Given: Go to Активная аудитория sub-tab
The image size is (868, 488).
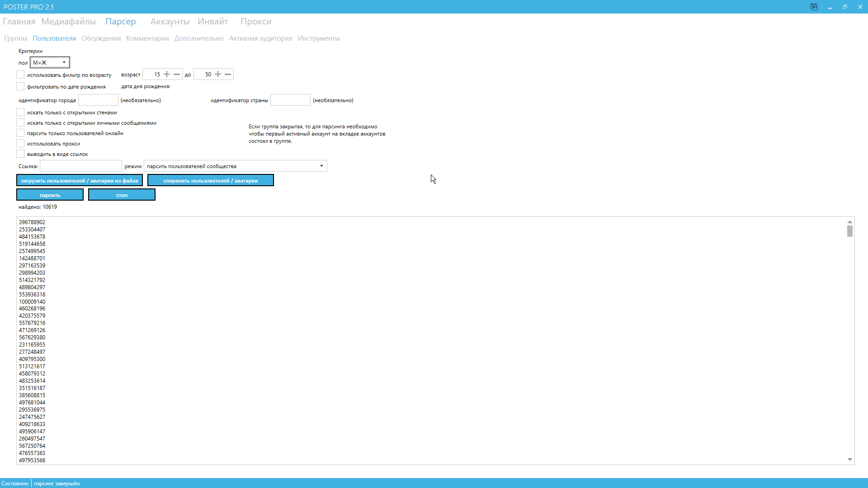Looking at the screenshot, I should tap(260, 38).
